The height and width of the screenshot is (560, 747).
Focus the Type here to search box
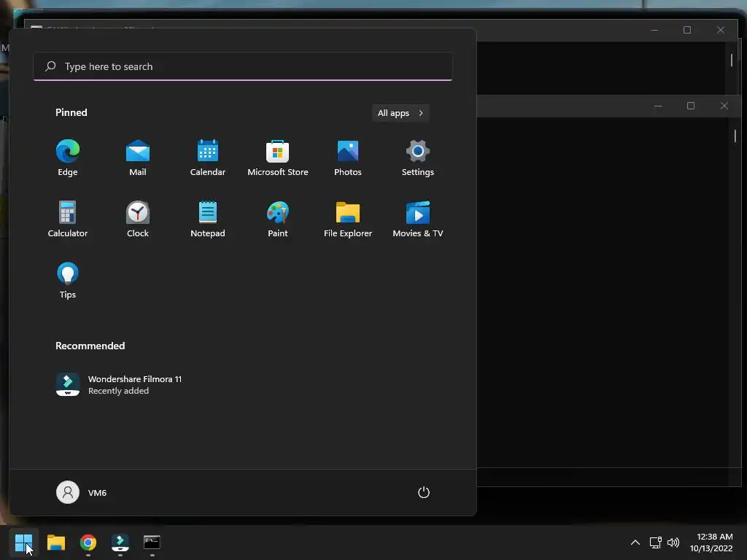point(242,66)
